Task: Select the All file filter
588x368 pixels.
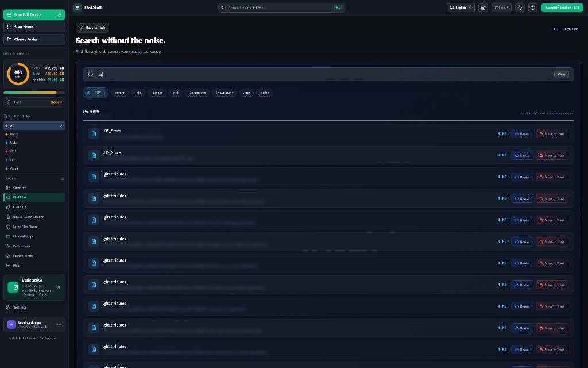Action: [34, 125]
